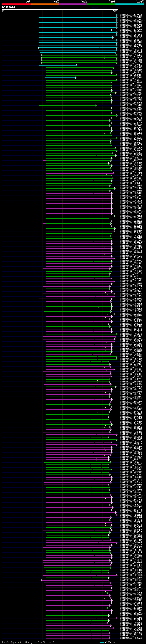Select the UniRef100_B3DYT4 label
The width and height of the screenshot is (146, 644).
pos(131,156)
